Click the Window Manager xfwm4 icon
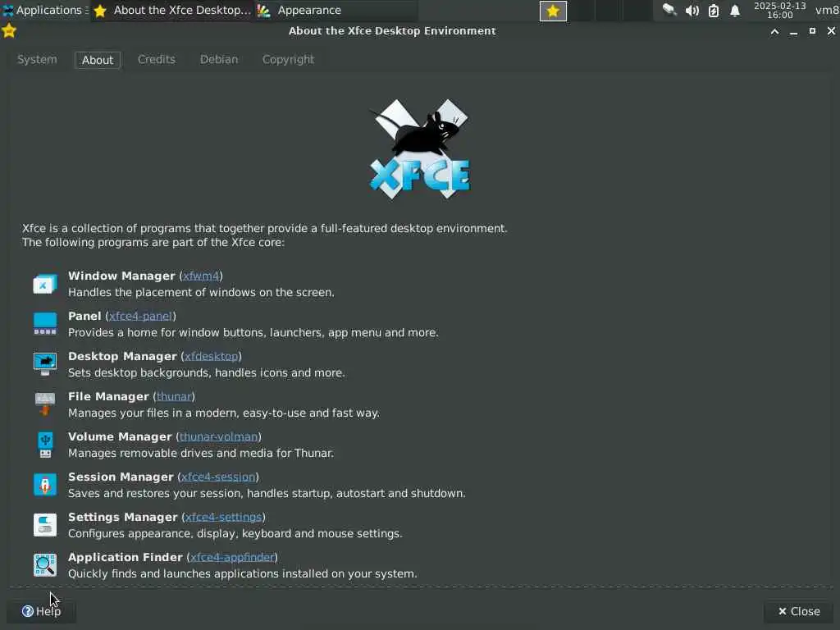 [x=45, y=284]
